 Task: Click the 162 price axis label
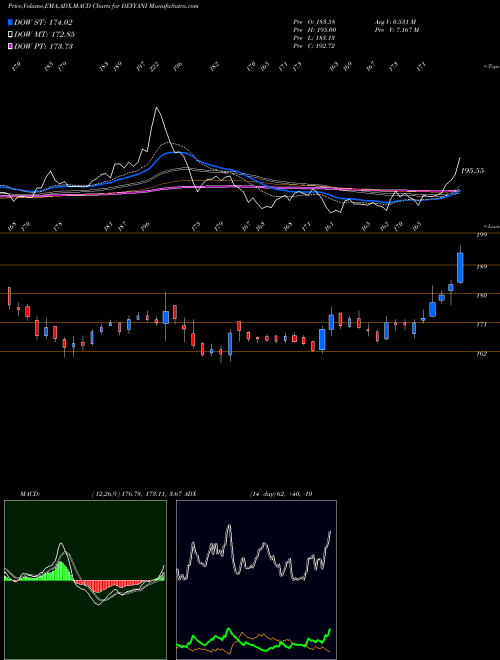[x=482, y=354]
